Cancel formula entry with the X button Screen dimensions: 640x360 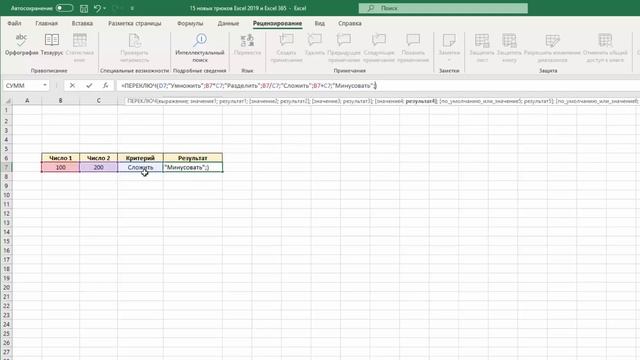72,85
